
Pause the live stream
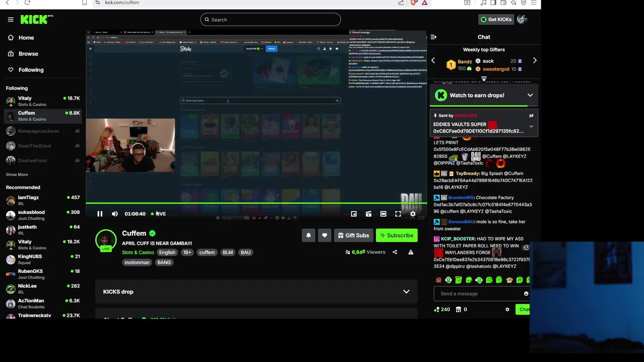tap(100, 214)
